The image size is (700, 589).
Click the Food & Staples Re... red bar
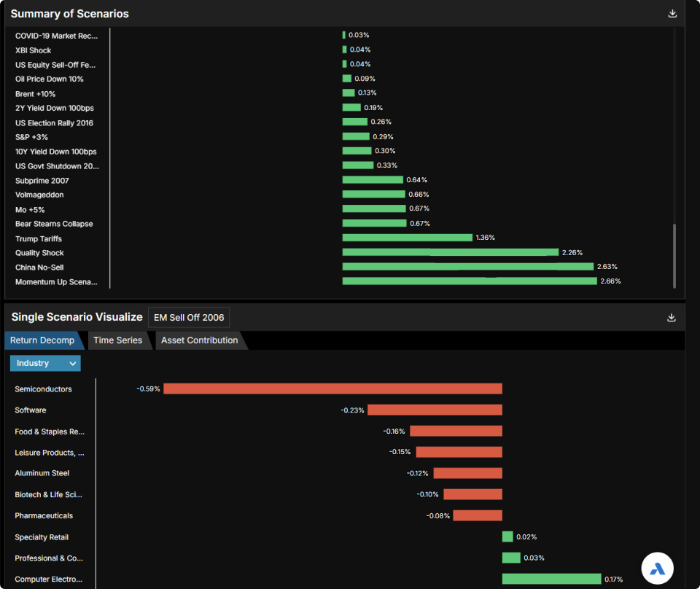[456, 431]
